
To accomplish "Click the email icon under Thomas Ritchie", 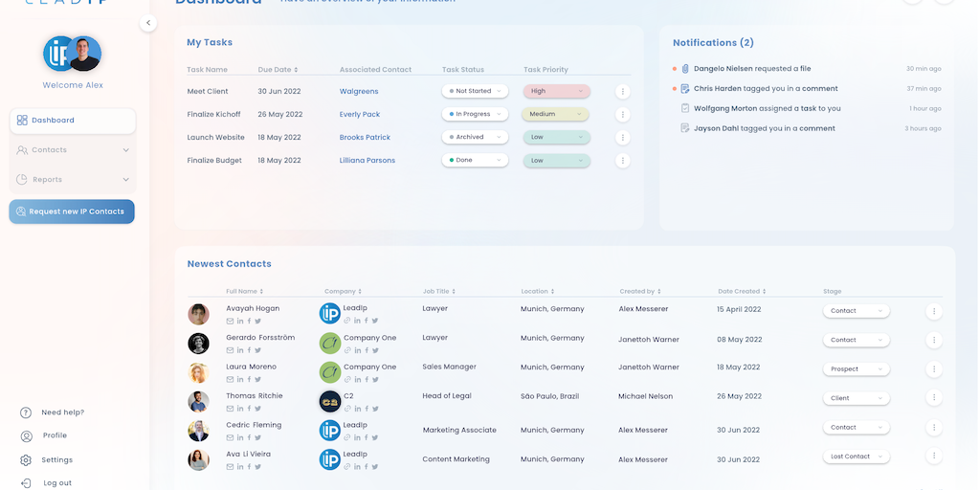I will pyautogui.click(x=230, y=409).
